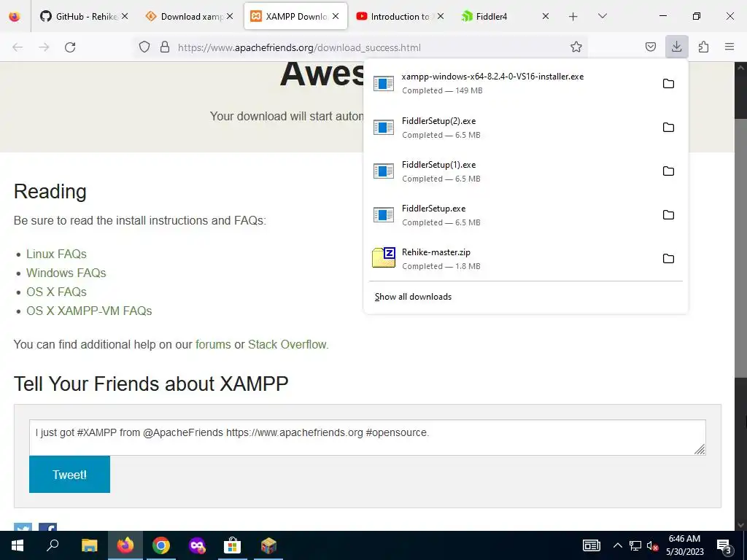This screenshot has width=747, height=560.
Task: Close the GitHub - Rehike tab
Action: pyautogui.click(x=125, y=16)
